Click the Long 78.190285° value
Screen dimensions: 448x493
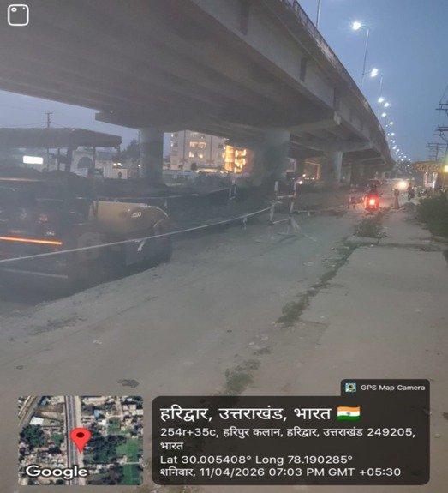click(x=304, y=460)
